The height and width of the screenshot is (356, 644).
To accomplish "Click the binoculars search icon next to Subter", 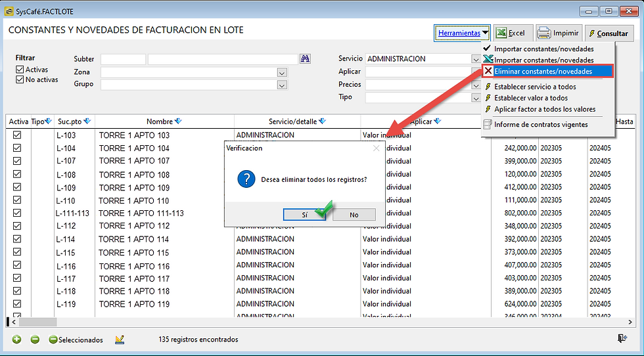I will click(305, 58).
